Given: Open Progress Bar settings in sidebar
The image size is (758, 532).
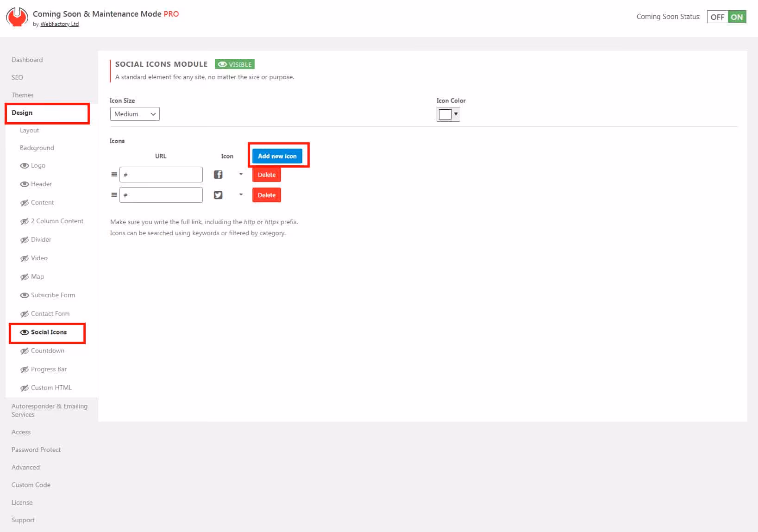Looking at the screenshot, I should coord(49,369).
